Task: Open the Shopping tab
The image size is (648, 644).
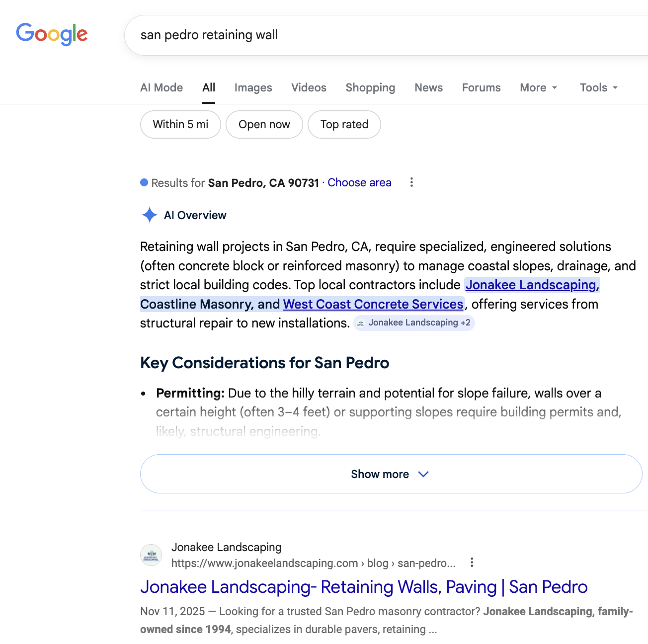Action: [x=370, y=87]
